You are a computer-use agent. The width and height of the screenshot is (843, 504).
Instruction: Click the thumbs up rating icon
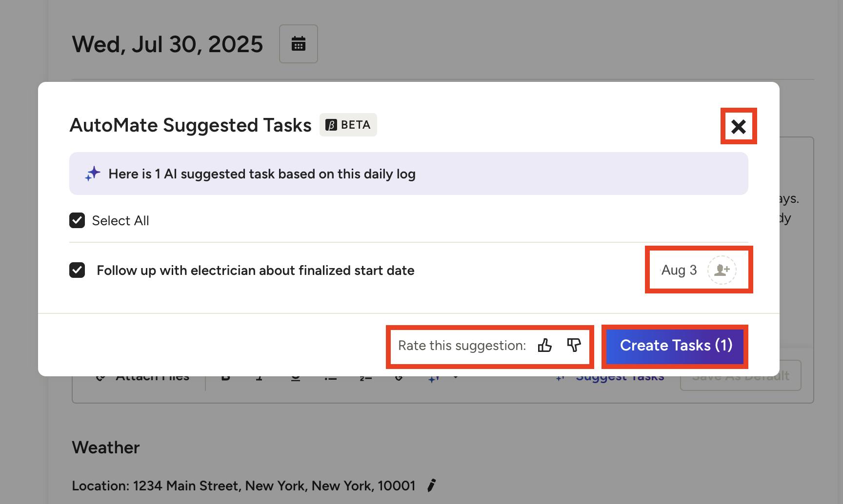pyautogui.click(x=544, y=346)
